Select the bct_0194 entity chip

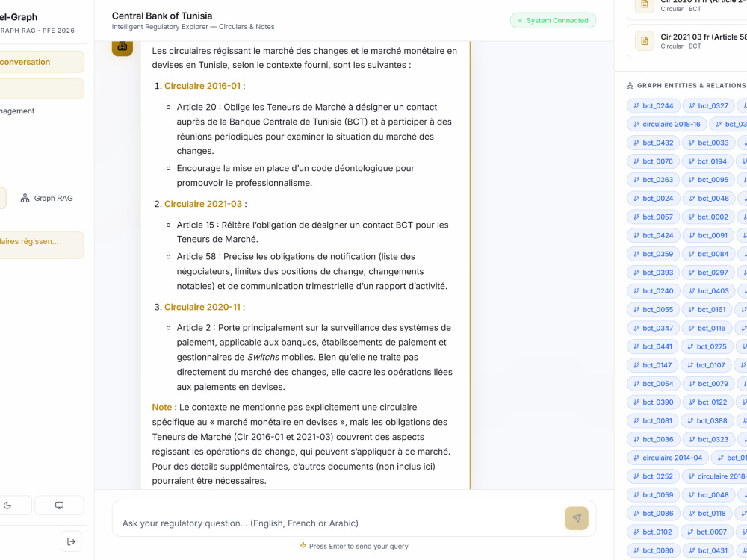(707, 161)
